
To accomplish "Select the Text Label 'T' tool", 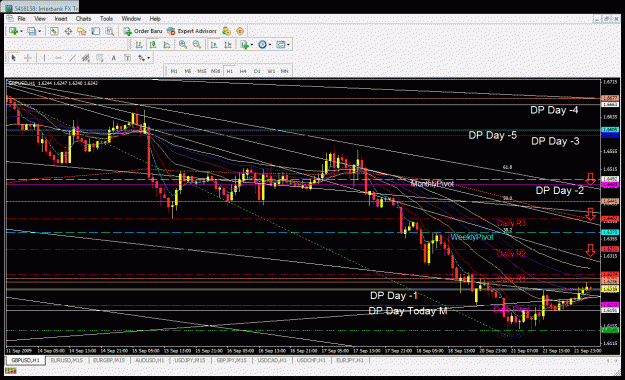I will 128,58.
